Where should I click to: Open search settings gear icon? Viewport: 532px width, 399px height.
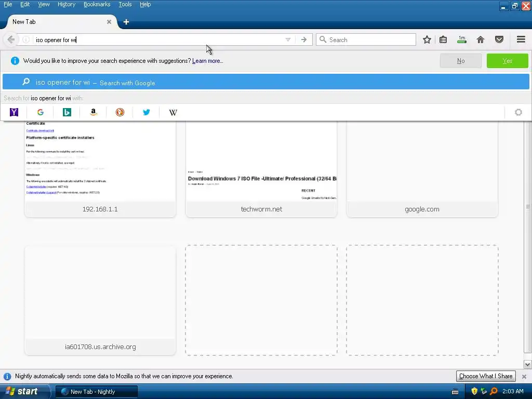pos(518,112)
